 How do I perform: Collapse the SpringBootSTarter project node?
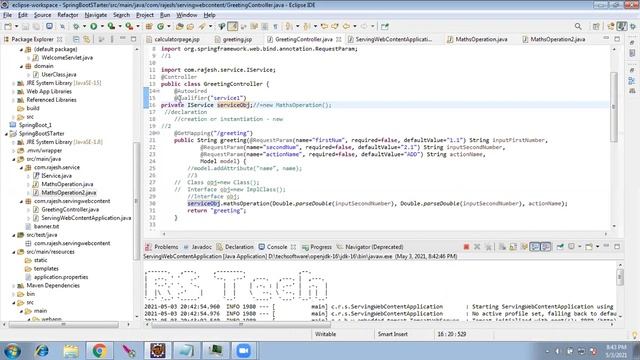pos(6,133)
